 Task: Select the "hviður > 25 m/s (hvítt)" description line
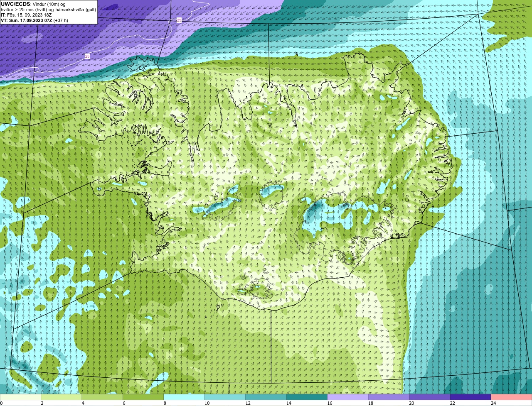[x=48, y=10]
